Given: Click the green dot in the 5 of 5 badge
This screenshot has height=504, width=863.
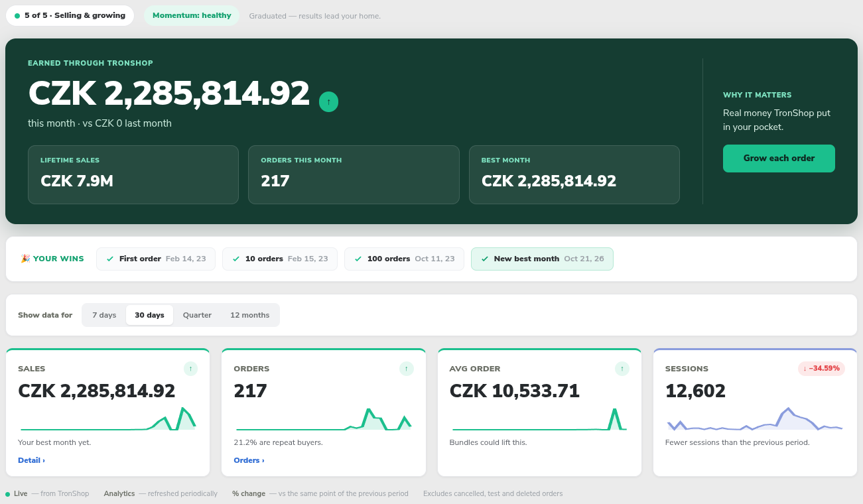Looking at the screenshot, I should (x=17, y=15).
